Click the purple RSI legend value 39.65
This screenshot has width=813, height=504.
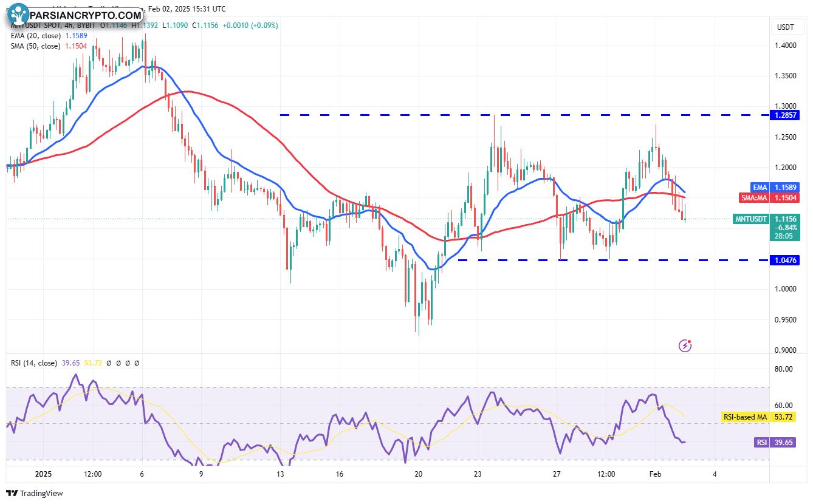pyautogui.click(x=70, y=363)
